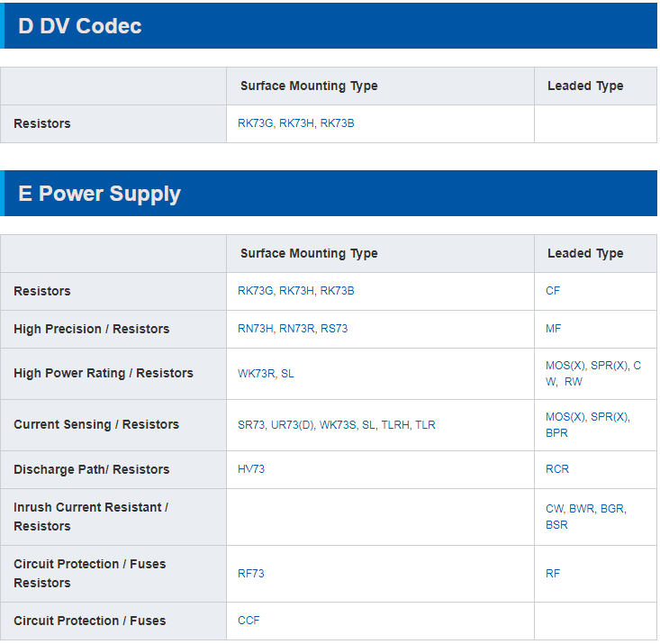Viewport: 660px width, 644px height.
Task: Select the RF73 fuse resistor link
Action: pos(251,574)
